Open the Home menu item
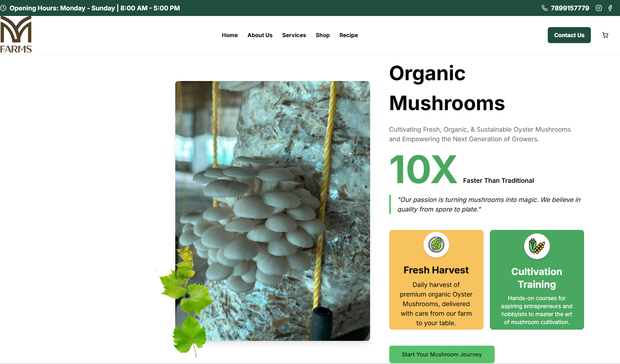 coord(230,35)
